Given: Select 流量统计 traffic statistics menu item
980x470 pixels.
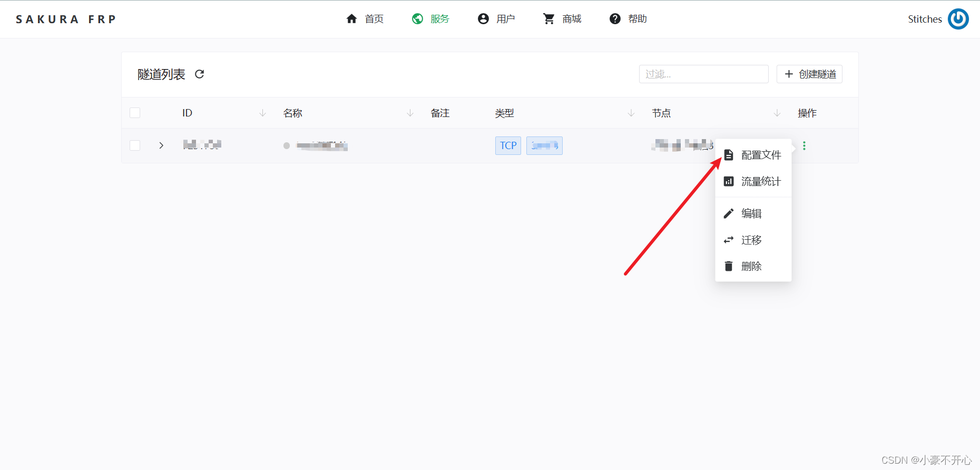Looking at the screenshot, I should (753, 181).
